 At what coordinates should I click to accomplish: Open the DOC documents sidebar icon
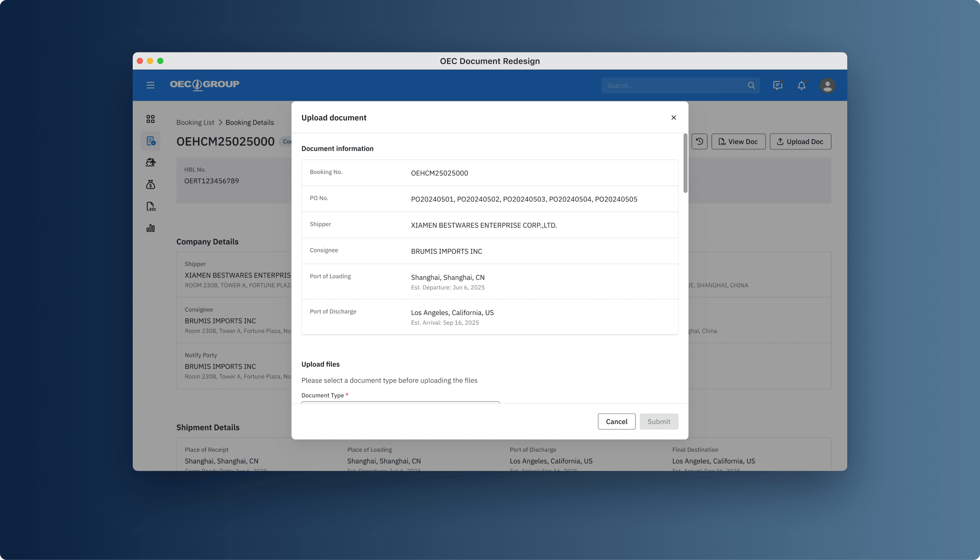point(150,206)
